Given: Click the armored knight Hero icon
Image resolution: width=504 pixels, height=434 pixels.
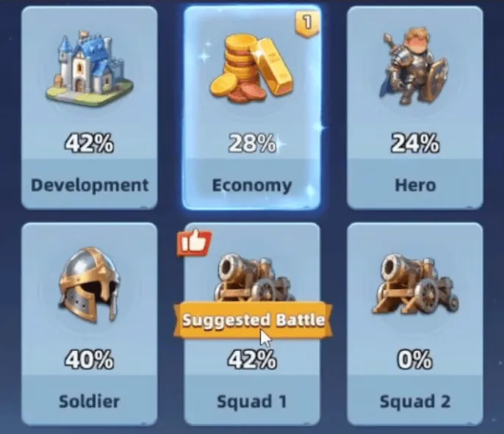Looking at the screenshot, I should click(414, 67).
